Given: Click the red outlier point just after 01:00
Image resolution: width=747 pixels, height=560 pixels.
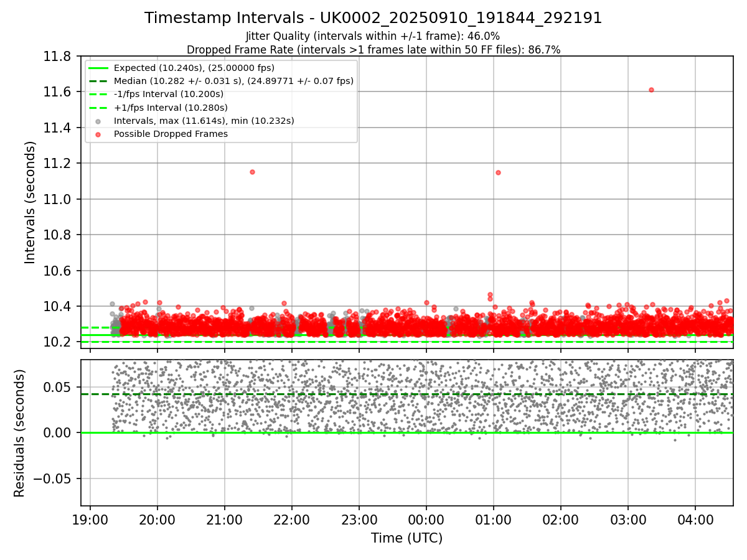Looking at the screenshot, I should pos(498,172).
